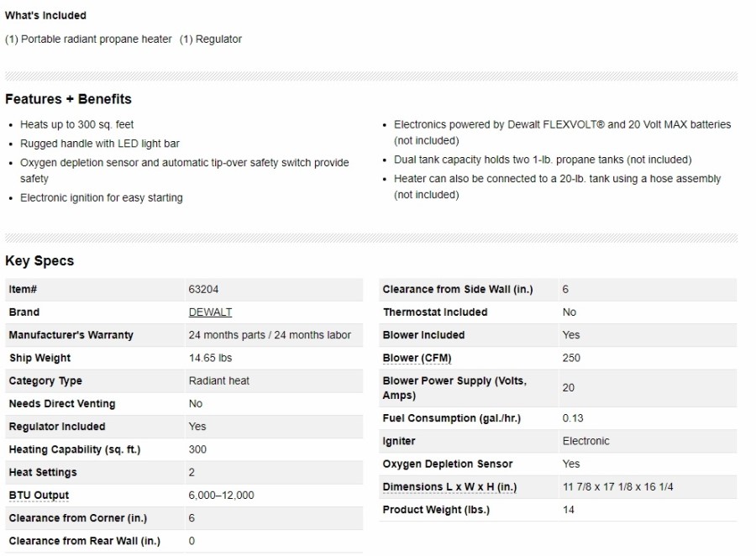The image size is (756, 556).
Task: Click the Dimensions L x W x H term
Action: pos(449,487)
